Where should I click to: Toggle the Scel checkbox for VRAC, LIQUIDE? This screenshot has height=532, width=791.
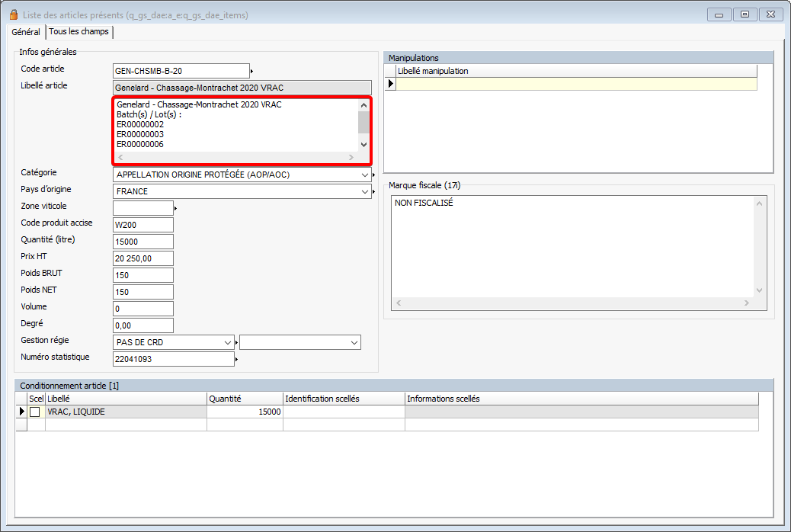click(35, 412)
